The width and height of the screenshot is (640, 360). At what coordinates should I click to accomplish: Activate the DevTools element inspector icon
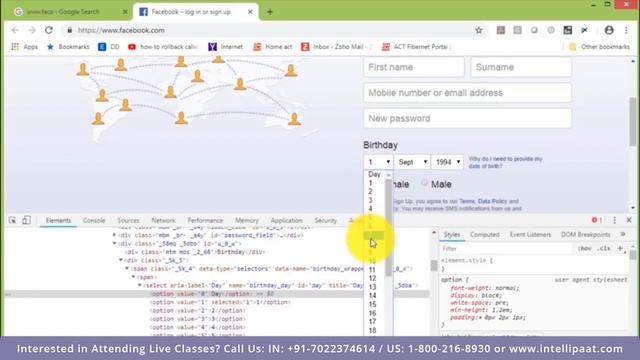[13, 220]
